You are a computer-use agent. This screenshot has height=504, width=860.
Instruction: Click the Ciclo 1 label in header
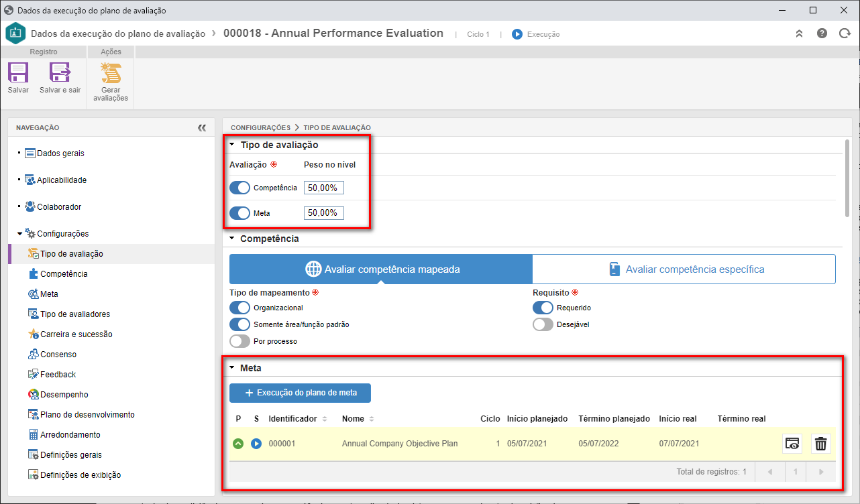478,34
